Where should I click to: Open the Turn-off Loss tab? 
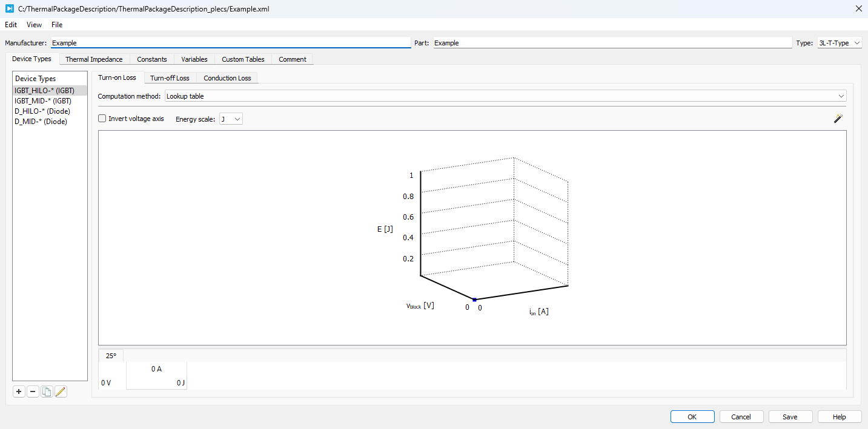tap(170, 78)
